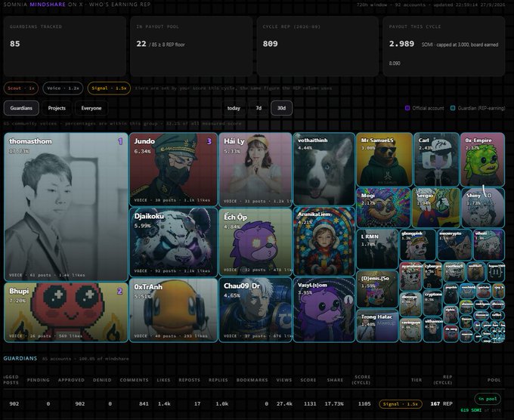Click the 27.4k views value in the table
This screenshot has height=420, width=514.
coord(284,404)
